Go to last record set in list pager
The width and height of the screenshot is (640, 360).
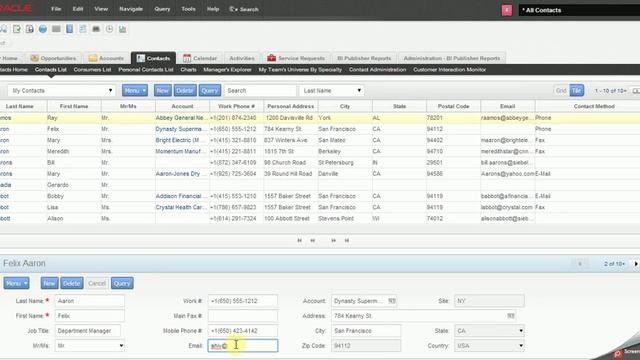pos(347,240)
